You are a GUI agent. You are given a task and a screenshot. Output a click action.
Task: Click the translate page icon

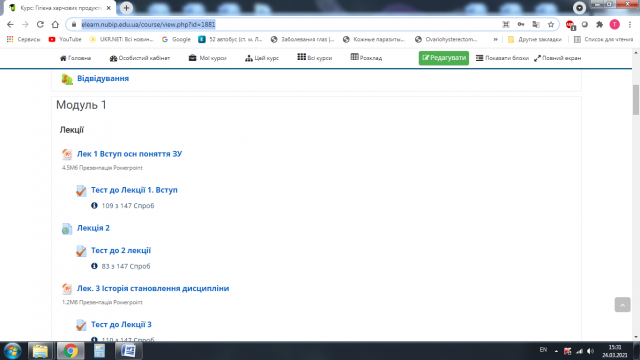536,24
